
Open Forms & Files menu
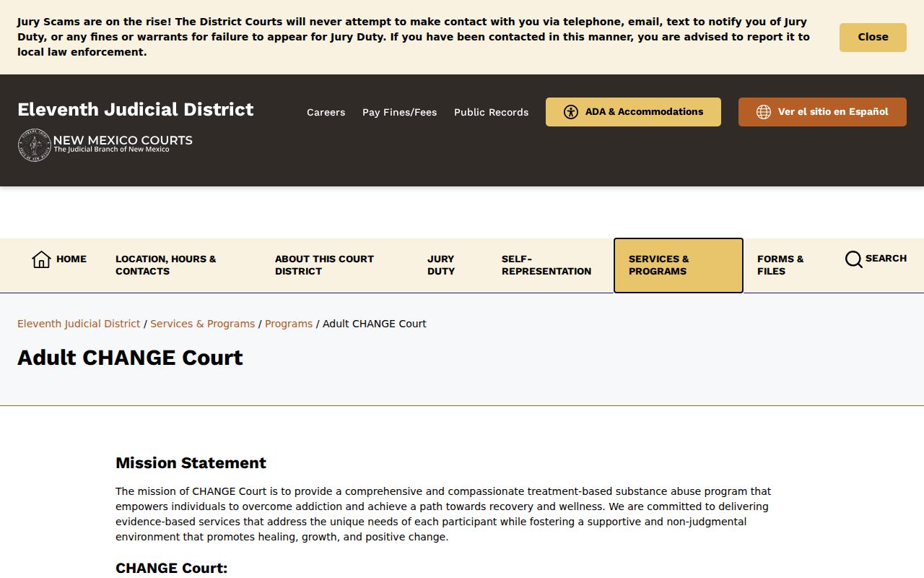780,265
